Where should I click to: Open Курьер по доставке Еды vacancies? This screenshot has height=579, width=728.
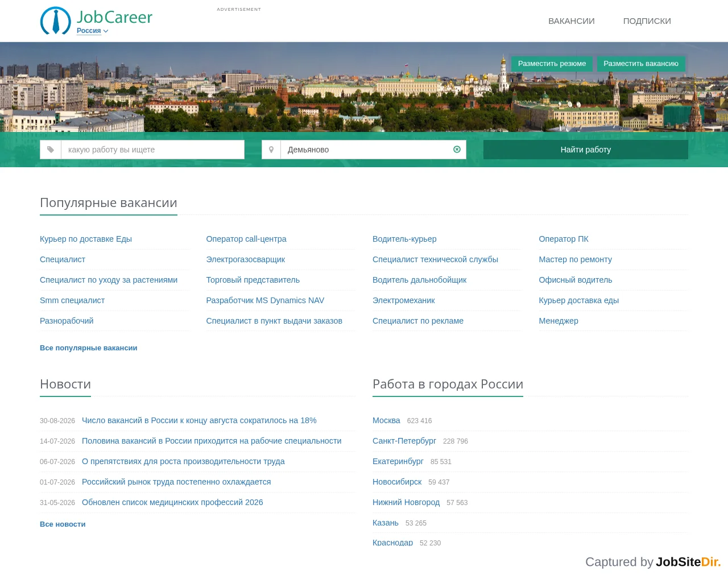(x=86, y=239)
